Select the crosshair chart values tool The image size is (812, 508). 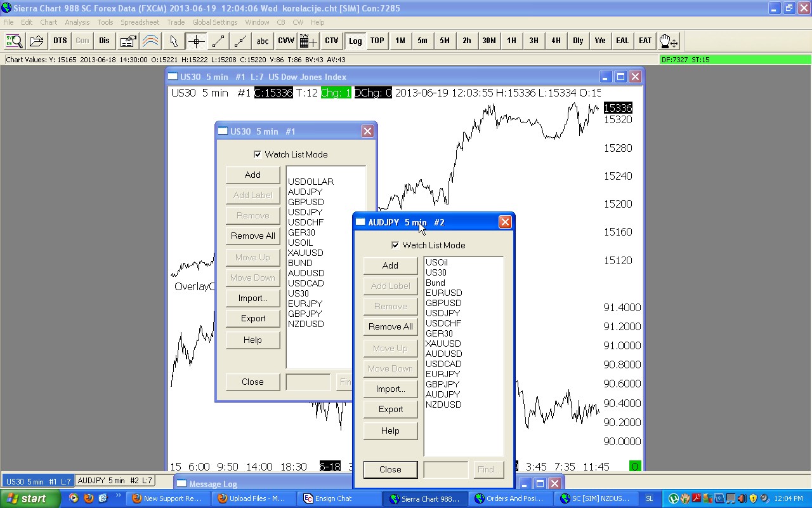coord(196,41)
